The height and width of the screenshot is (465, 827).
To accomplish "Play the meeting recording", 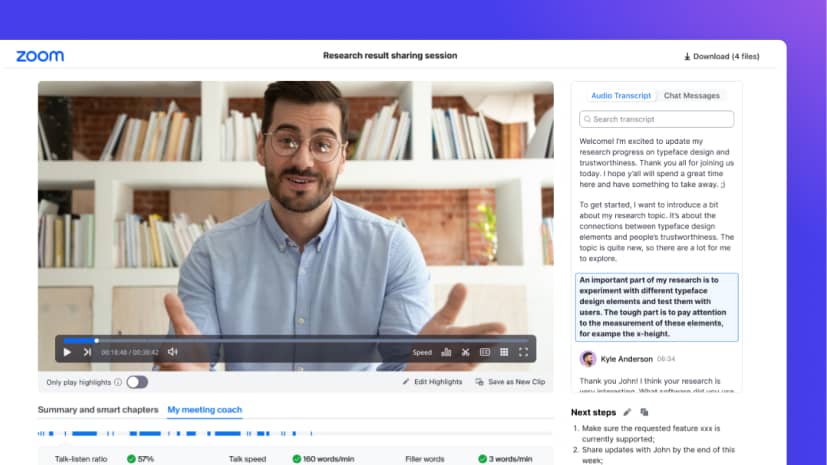I will coord(67,352).
